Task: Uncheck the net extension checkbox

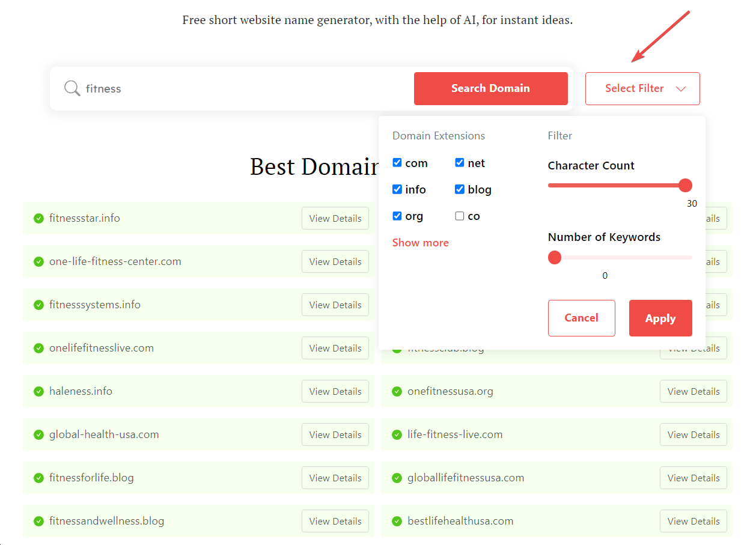Action: [460, 163]
